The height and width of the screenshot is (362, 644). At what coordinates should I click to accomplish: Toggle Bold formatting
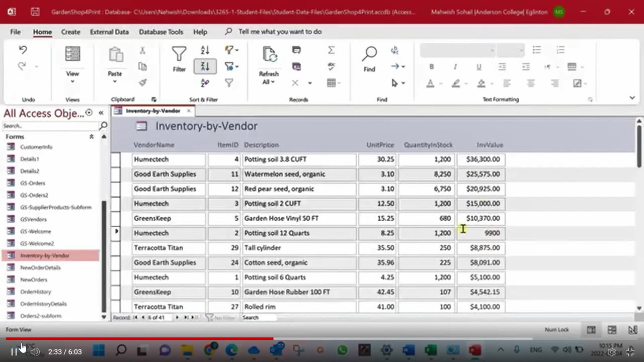pyautogui.click(x=431, y=66)
